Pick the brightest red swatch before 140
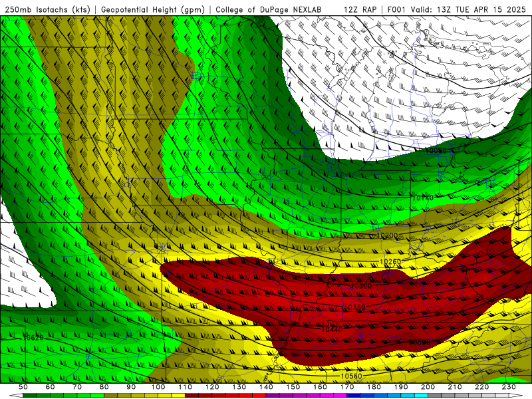Viewport: 532px width, 399px height. pyautogui.click(x=259, y=396)
